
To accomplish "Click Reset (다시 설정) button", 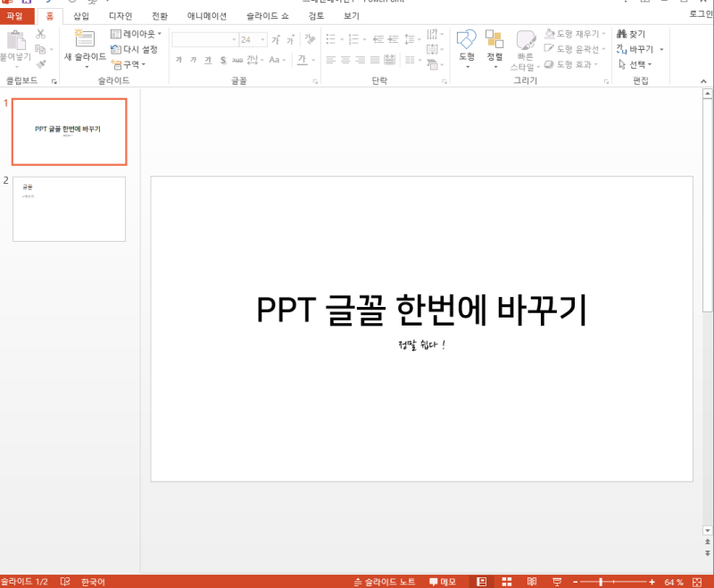I will (135, 49).
